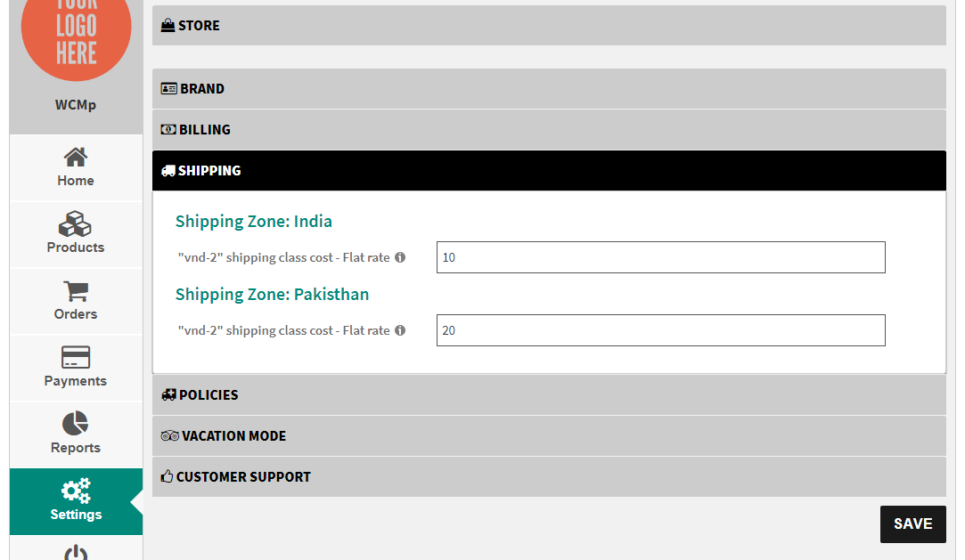Focus the Pakisthan shipping cost field
This screenshot has height=560, width=965.
(x=660, y=330)
